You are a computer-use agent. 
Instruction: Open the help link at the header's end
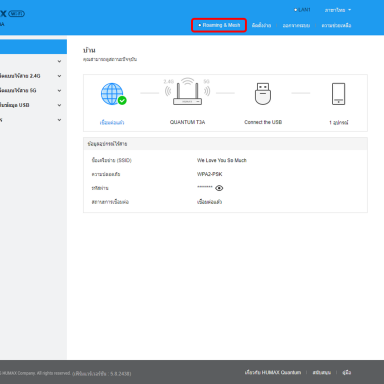(336, 25)
